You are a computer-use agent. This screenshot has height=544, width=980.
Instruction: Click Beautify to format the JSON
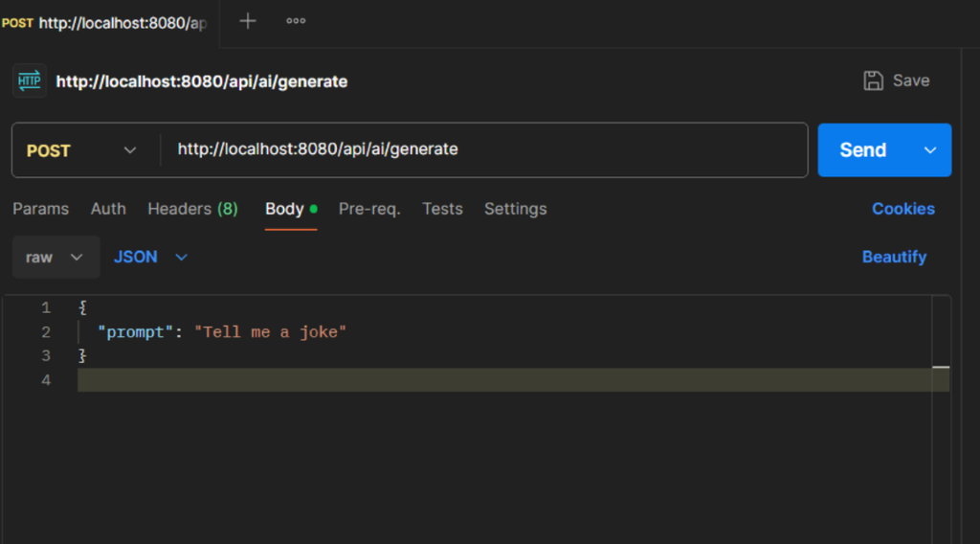(894, 257)
